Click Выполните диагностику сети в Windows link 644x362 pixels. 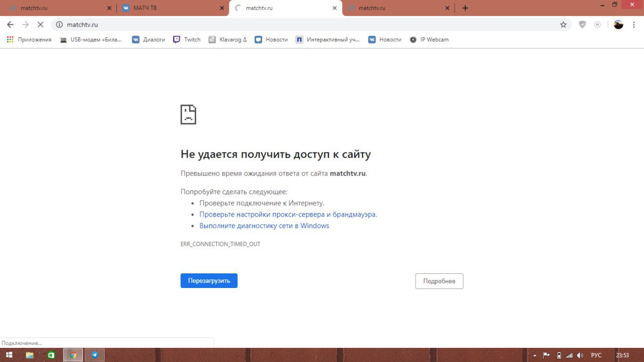tap(264, 226)
